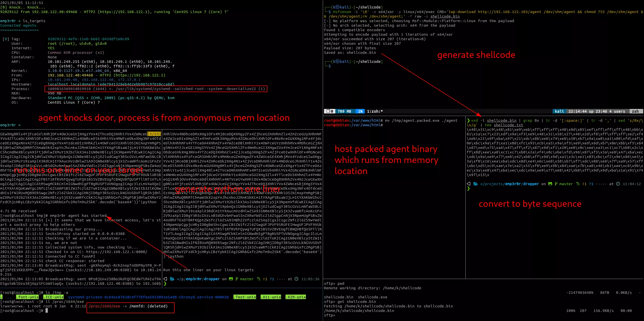Click the blue folder icon in the ~/p/emp3r0r/dropper prompt
Viewport: 644px width, 321px height.
click(x=172, y=279)
